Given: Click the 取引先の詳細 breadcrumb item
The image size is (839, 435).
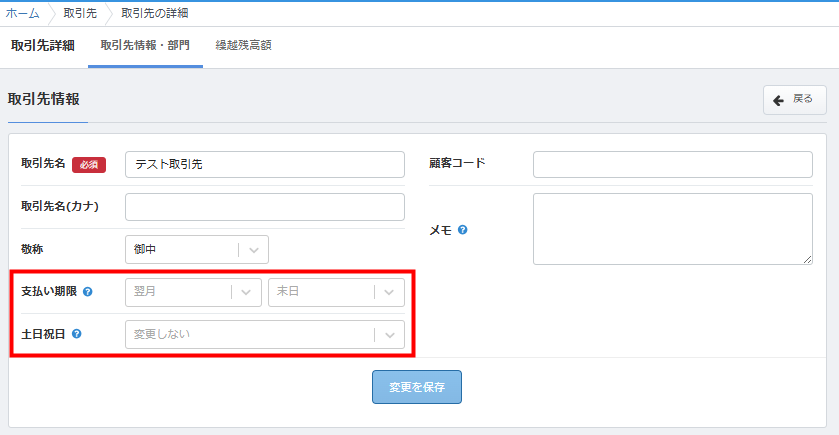Looking at the screenshot, I should coord(154,13).
